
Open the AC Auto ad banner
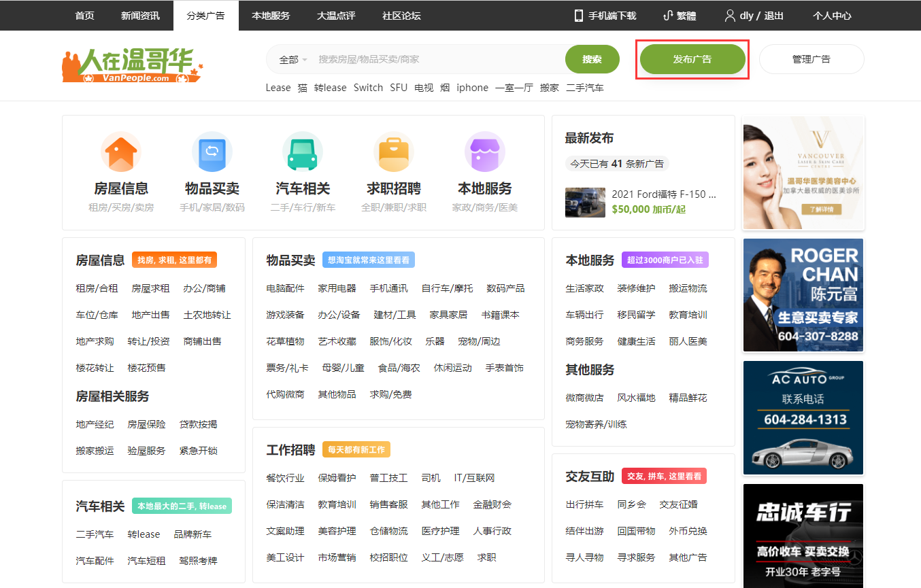point(803,417)
